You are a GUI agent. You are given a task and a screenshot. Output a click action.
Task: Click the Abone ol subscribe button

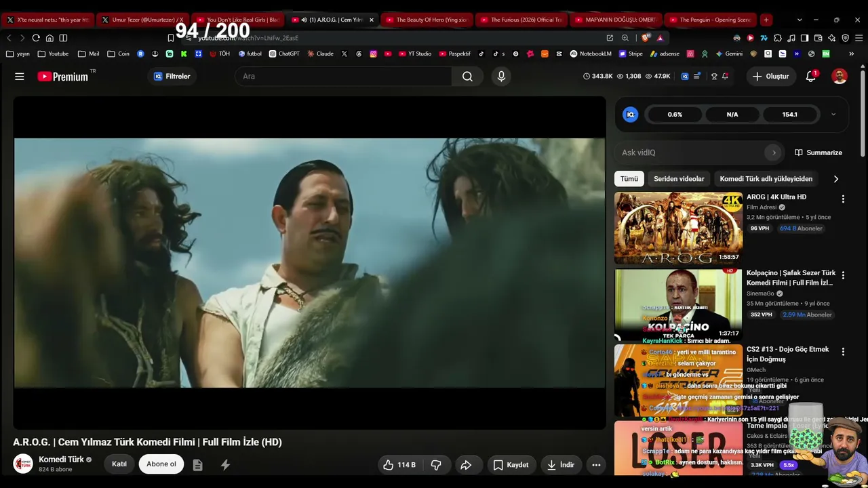pos(161,464)
